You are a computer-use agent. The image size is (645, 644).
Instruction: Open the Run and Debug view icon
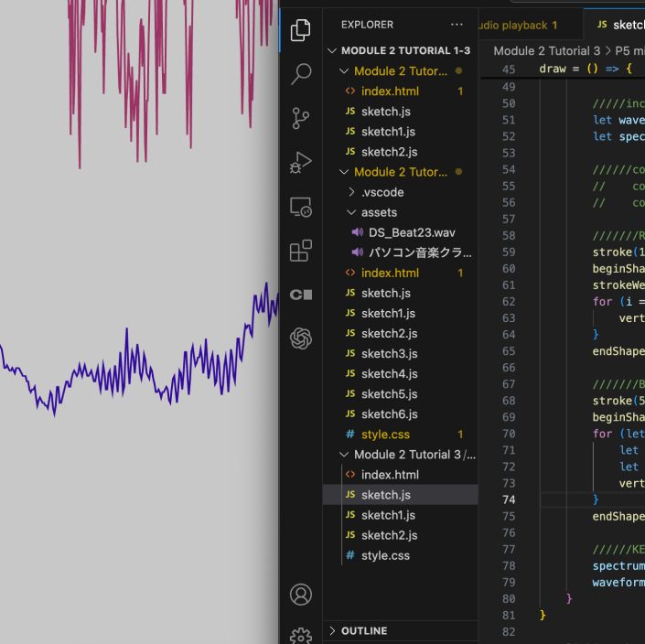[x=301, y=163]
